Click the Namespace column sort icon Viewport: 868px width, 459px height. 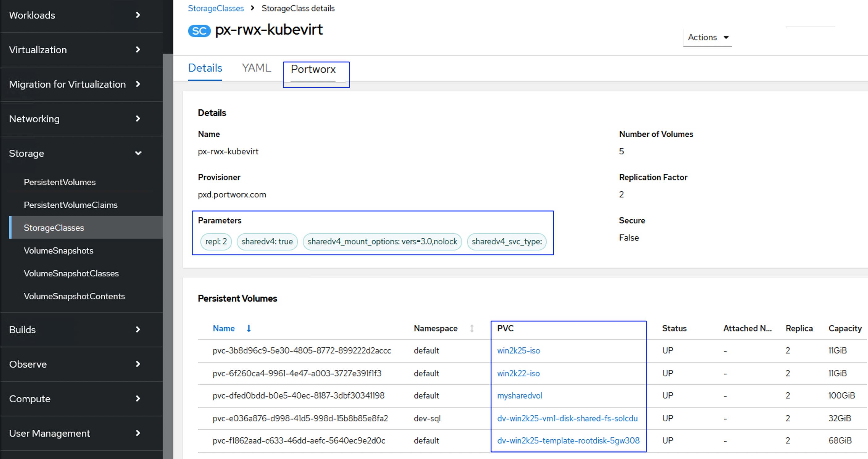[472, 328]
